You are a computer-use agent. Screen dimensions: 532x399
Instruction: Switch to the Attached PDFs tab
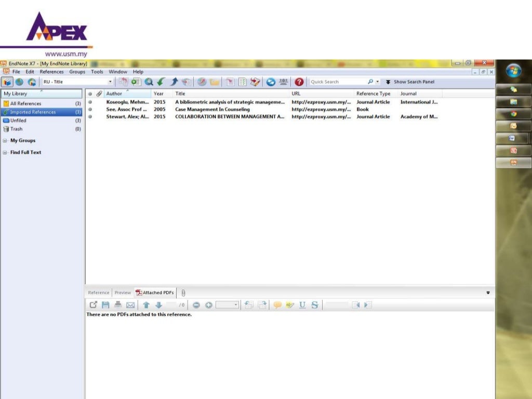point(155,292)
